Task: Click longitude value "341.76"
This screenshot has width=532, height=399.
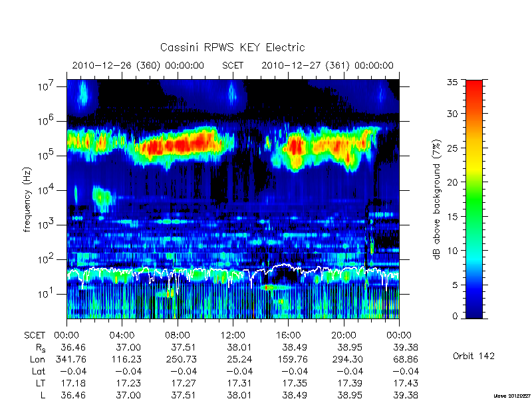Action: (70, 359)
